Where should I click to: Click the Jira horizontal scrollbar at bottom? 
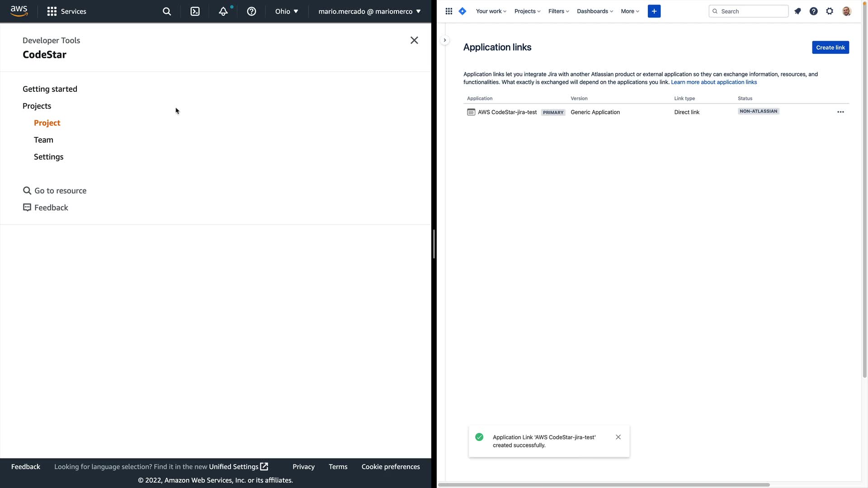[604, 485]
